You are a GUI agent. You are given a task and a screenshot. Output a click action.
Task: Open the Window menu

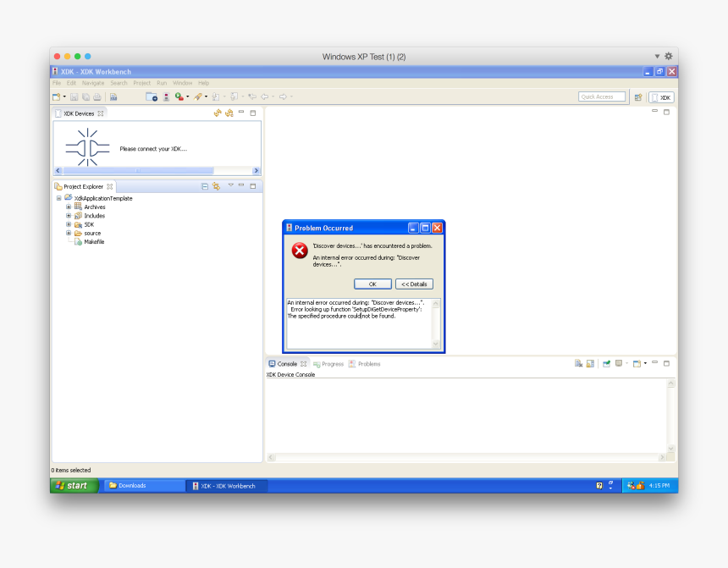tap(183, 83)
